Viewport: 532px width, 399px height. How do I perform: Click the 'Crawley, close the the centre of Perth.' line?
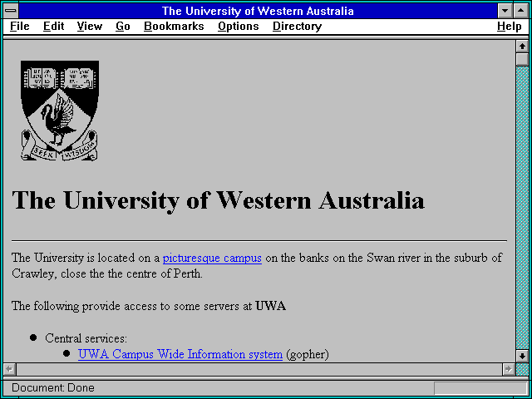tap(107, 273)
